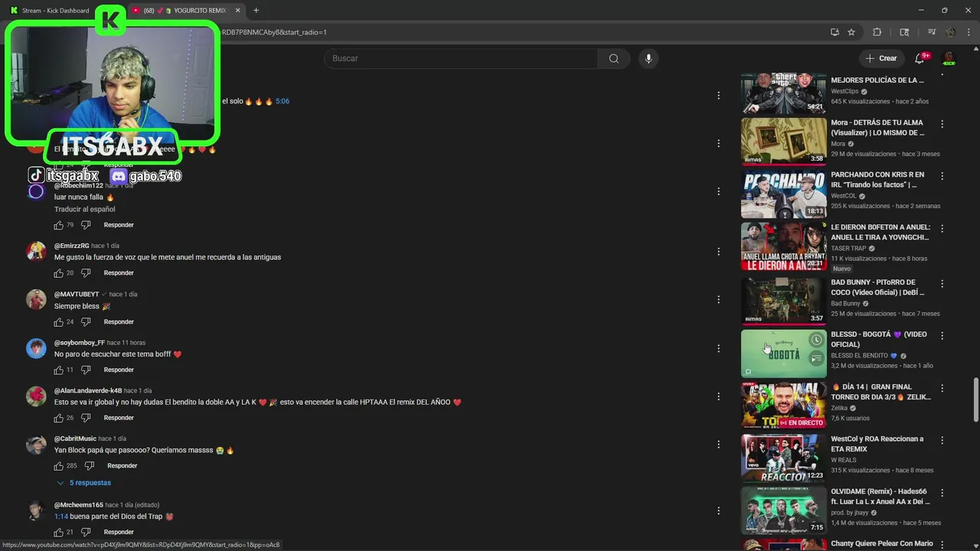Open a new browser tab
The height and width of the screenshot is (551, 980).
[256, 10]
